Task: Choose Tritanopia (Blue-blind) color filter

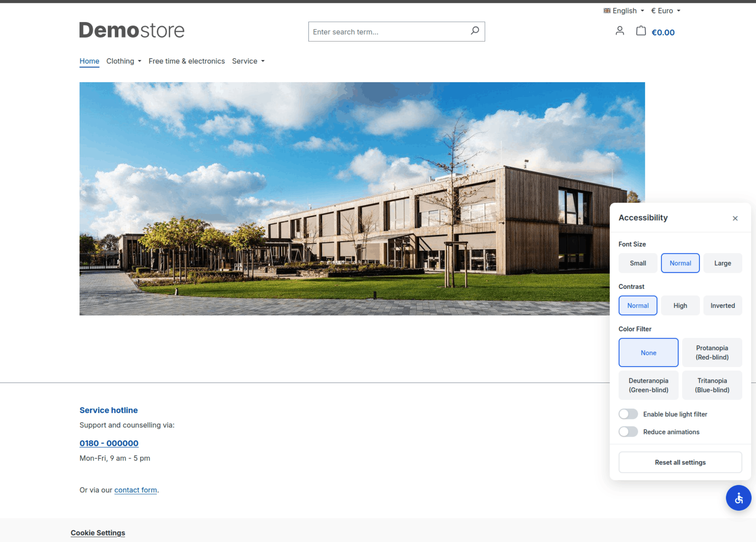Action: [712, 385]
